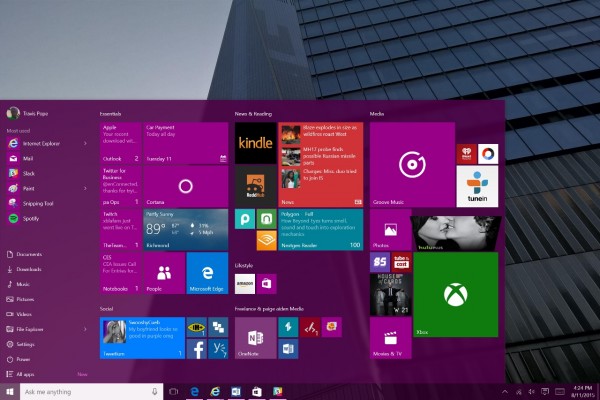This screenshot has width=600, height=400.
Task: Expand the Internet Explorer jump list arrow
Action: point(85,144)
